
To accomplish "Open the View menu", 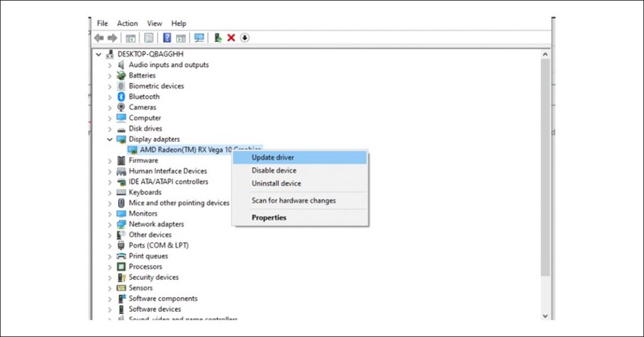I will (x=155, y=24).
